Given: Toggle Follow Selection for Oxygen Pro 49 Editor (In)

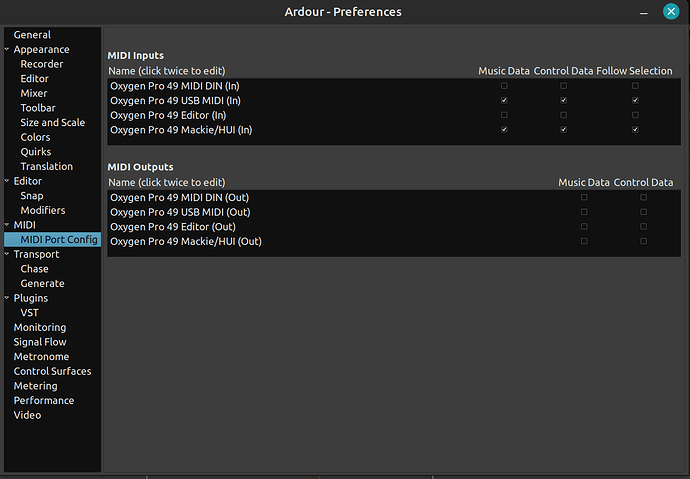Looking at the screenshot, I should (x=635, y=115).
